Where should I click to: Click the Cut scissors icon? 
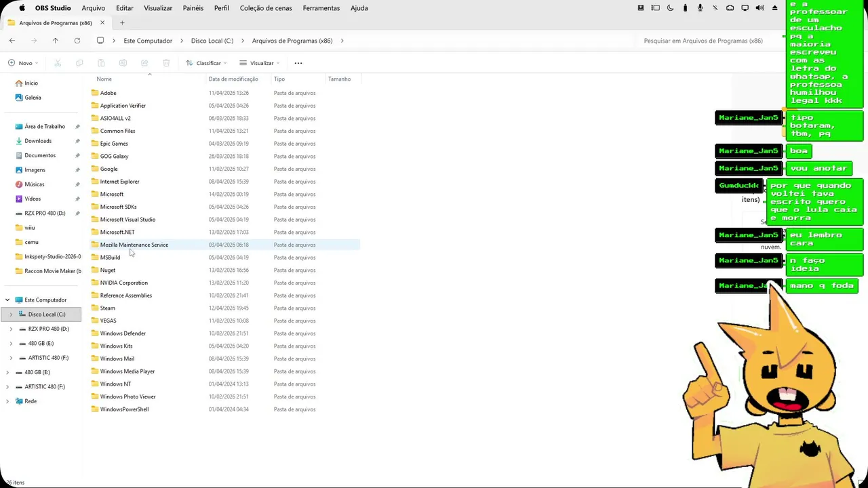(58, 63)
